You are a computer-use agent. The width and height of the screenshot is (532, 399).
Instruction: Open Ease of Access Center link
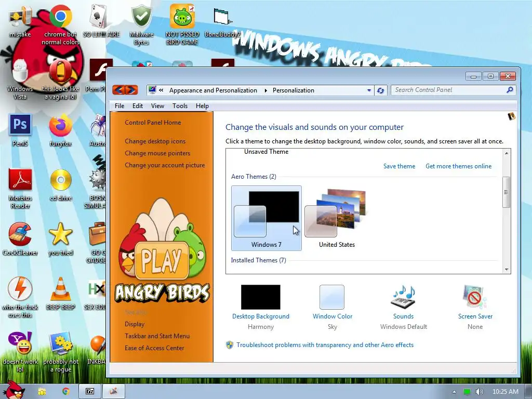[x=154, y=348]
